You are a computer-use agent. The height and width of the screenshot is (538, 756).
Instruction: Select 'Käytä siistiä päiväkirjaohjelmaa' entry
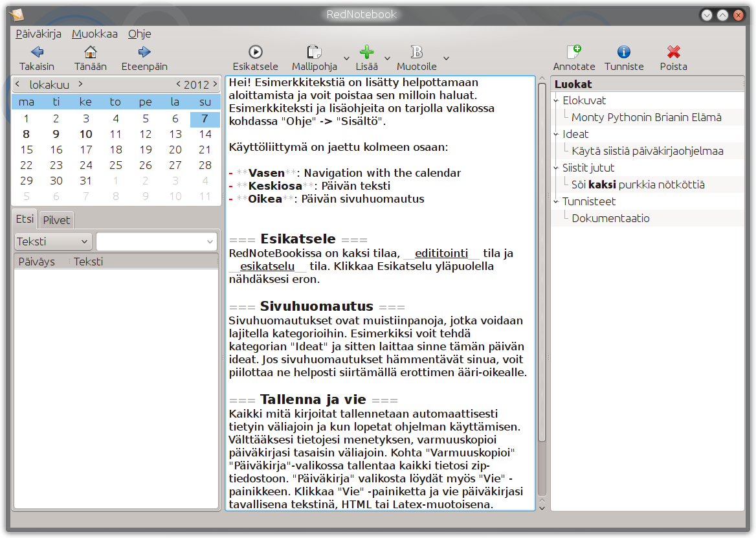pos(647,151)
